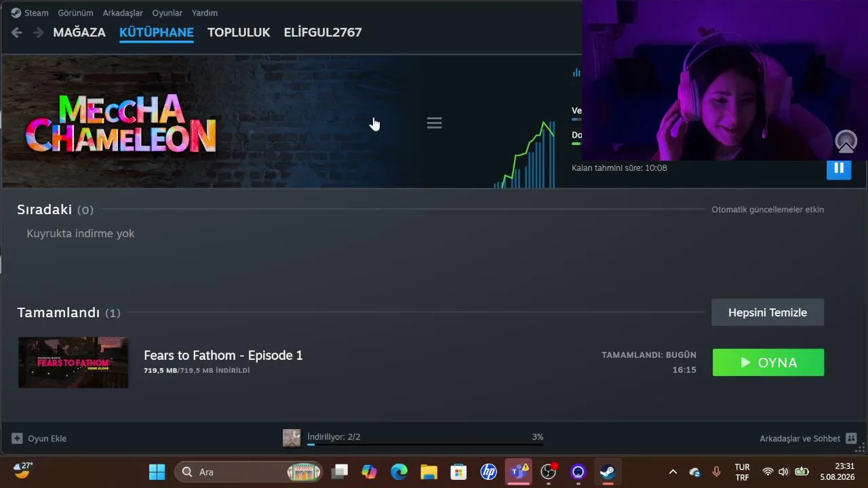Screen dimensions: 868x488
Task: Launch Copilot from the taskbar
Action: pos(369,472)
